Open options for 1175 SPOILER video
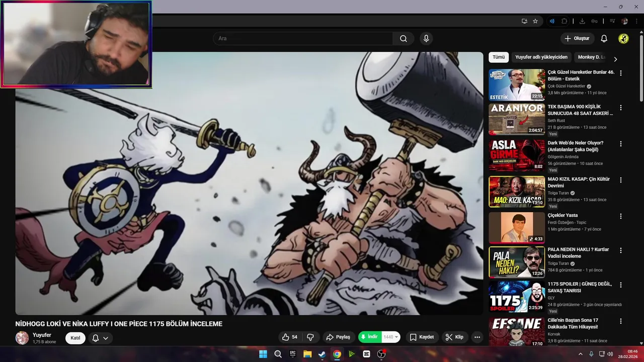 [620, 285]
